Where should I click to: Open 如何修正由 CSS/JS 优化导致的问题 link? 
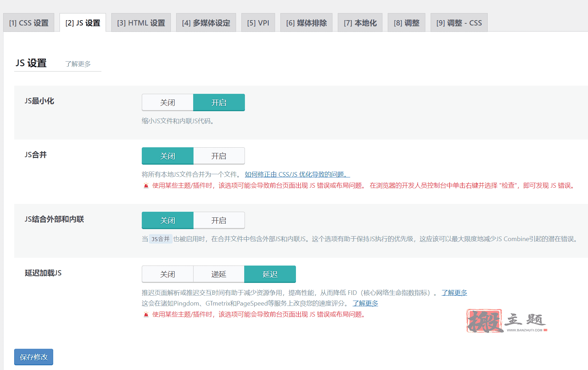297,174
